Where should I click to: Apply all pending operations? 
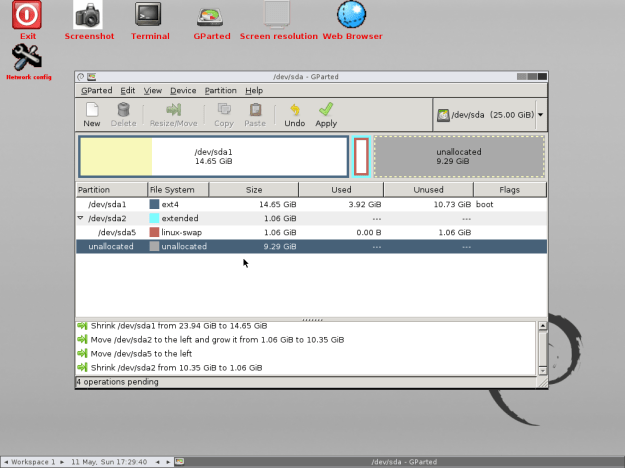[x=326, y=114]
